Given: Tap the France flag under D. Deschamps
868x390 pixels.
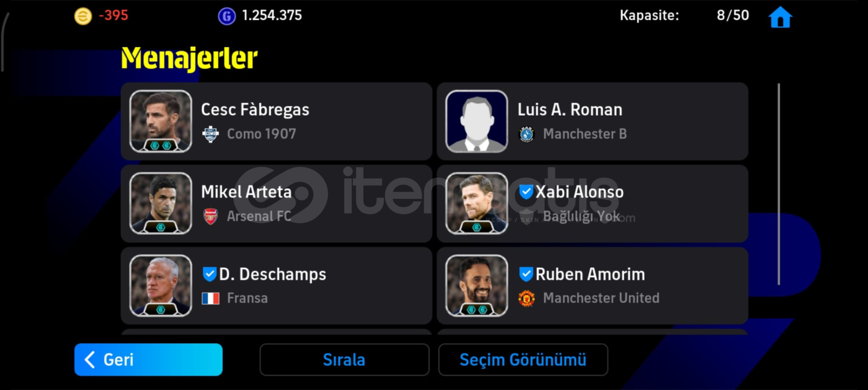Looking at the screenshot, I should [x=210, y=298].
